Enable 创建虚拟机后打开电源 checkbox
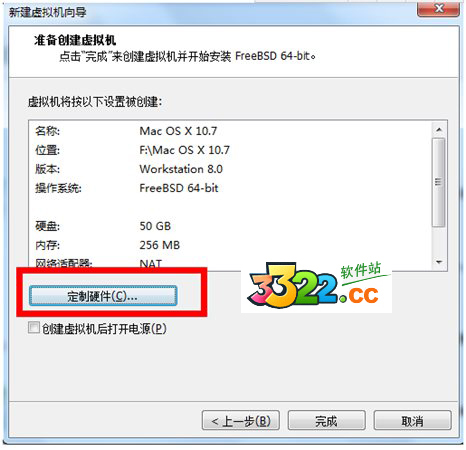Image resolution: width=466 pixels, height=450 pixels. 34,328
